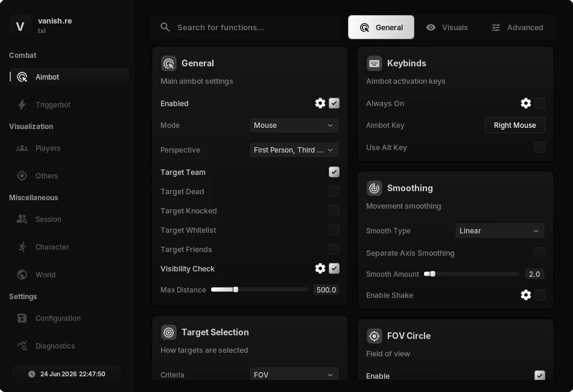The width and height of the screenshot is (573, 392).
Task: Click the Session people-search icon
Action: [x=22, y=219]
